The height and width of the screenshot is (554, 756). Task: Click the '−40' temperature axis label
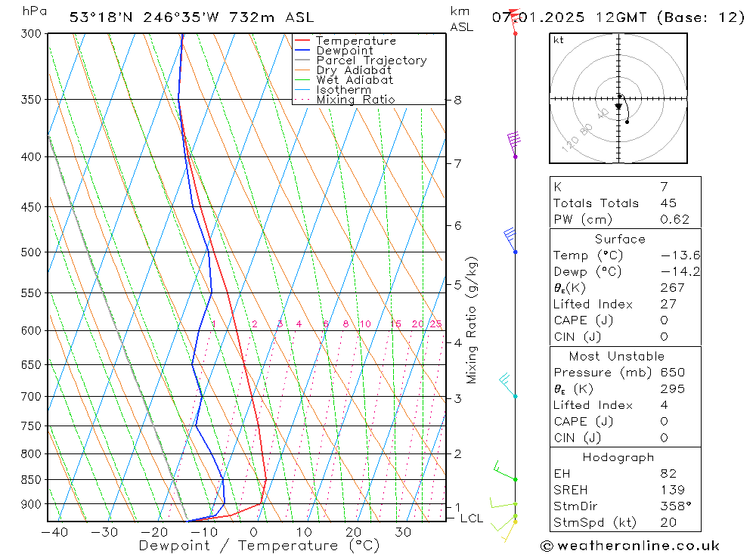click(x=54, y=532)
